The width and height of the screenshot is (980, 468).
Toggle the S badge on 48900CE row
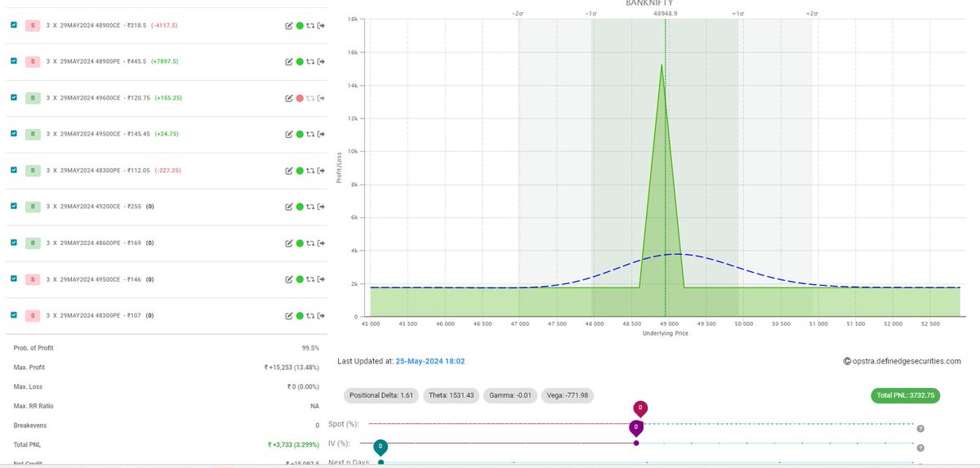point(33,26)
